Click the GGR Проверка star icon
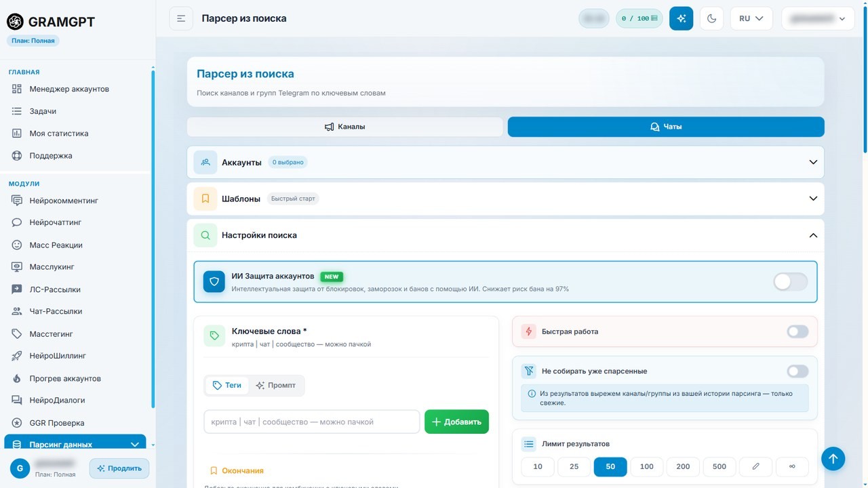 [17, 423]
